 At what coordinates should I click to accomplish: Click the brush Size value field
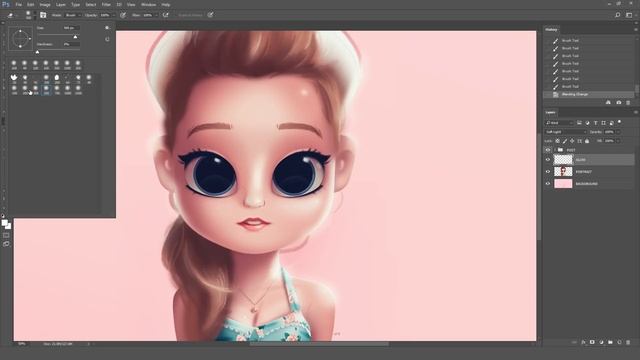point(71,28)
